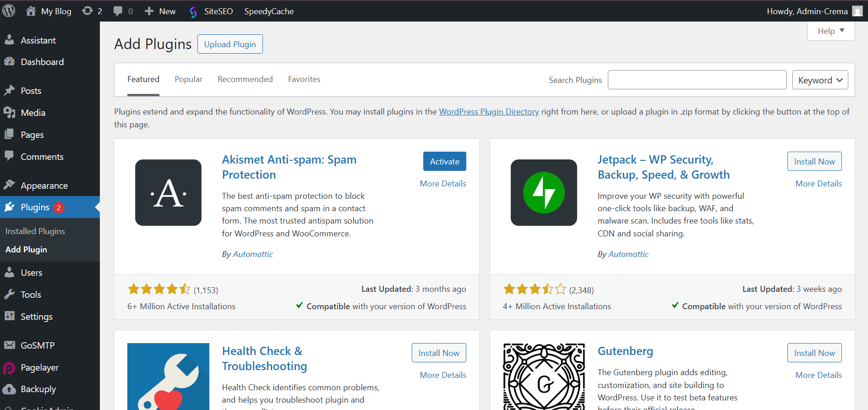This screenshot has height=410, width=868.
Task: Click SpeedyCache in admin bar
Action: click(x=269, y=11)
